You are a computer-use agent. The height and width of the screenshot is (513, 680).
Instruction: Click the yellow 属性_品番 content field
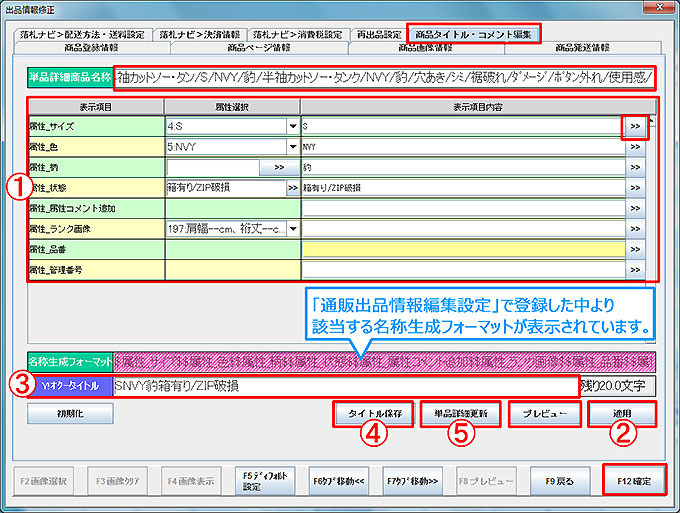463,249
